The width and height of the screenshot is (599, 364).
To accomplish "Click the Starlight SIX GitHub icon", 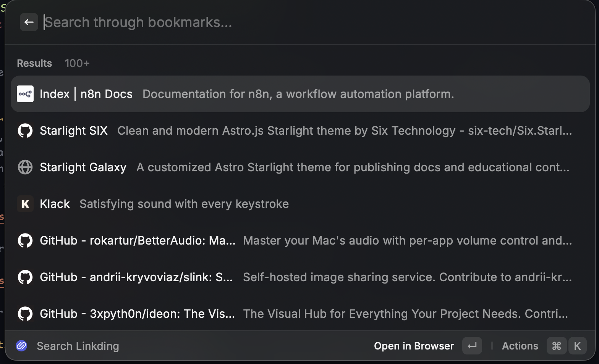I will pos(25,130).
